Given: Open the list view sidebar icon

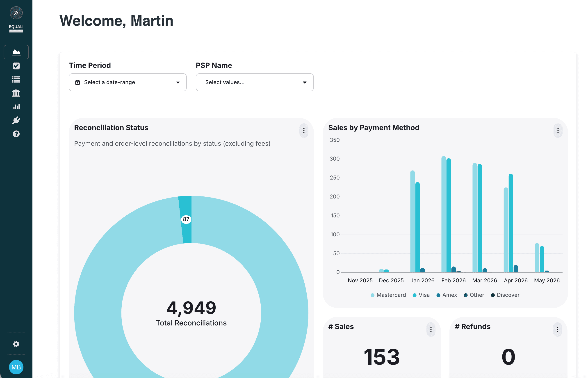Looking at the screenshot, I should tap(16, 80).
